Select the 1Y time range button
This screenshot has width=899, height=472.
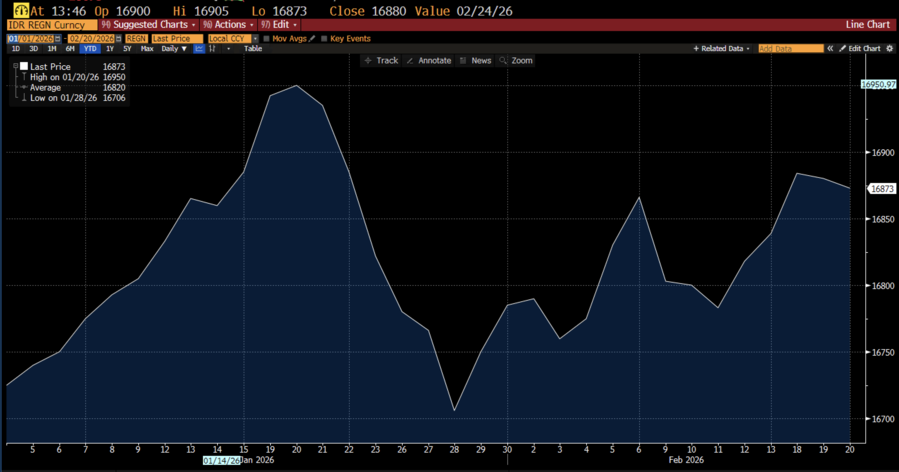109,48
